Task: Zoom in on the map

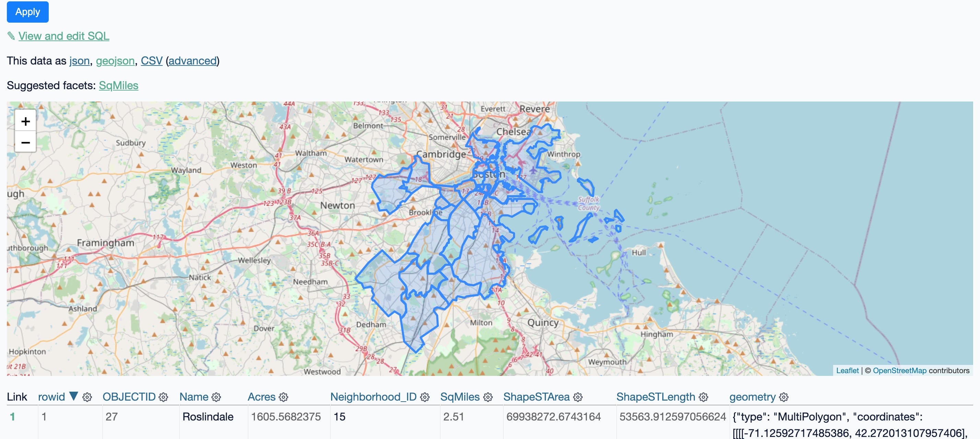Action: 25,122
